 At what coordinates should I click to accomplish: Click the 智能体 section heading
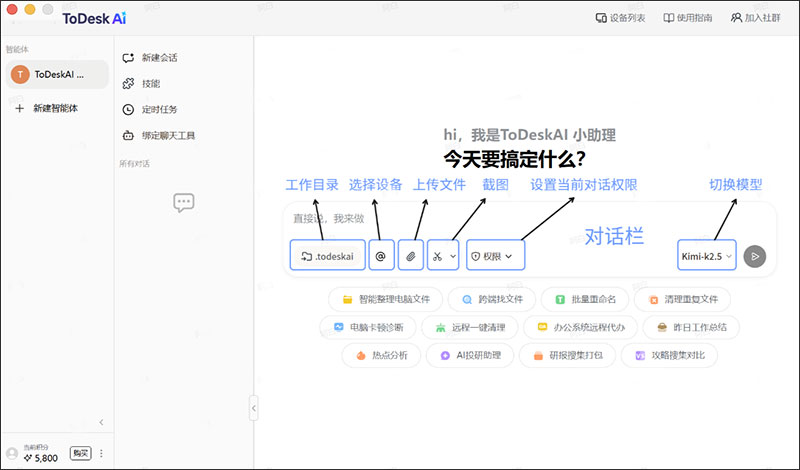point(17,50)
